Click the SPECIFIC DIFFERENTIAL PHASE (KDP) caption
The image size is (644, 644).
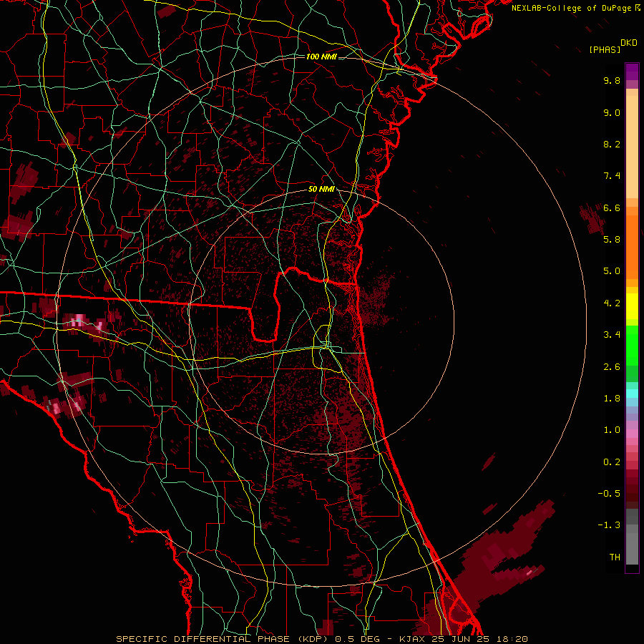[224, 639]
